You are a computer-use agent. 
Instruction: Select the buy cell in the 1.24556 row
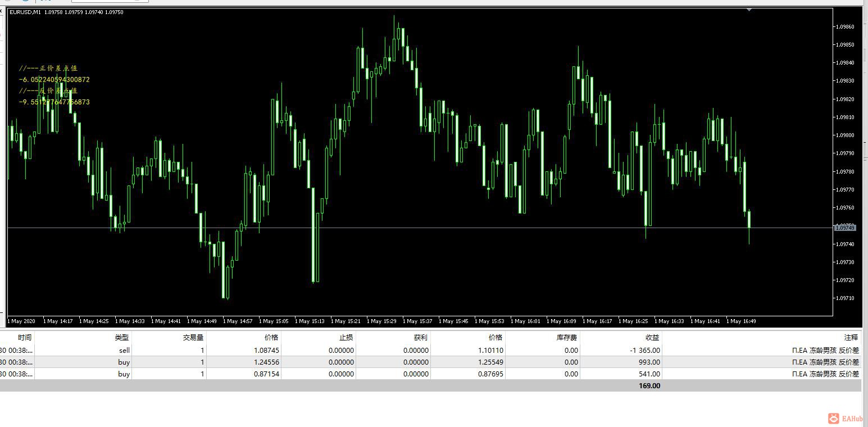[124, 362]
